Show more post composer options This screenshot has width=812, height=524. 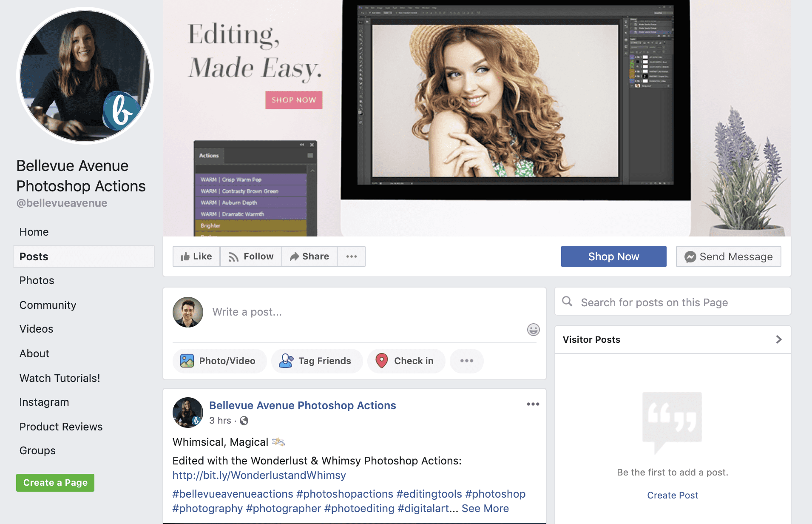tap(466, 361)
